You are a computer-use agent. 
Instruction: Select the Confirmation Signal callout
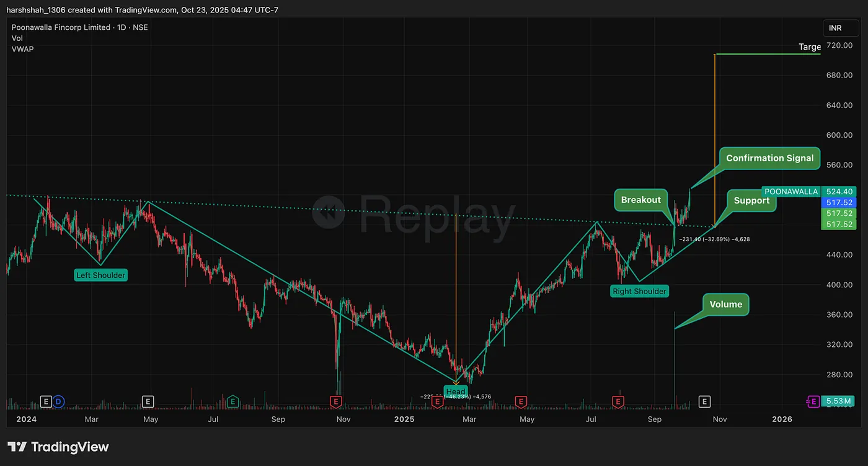click(x=769, y=158)
